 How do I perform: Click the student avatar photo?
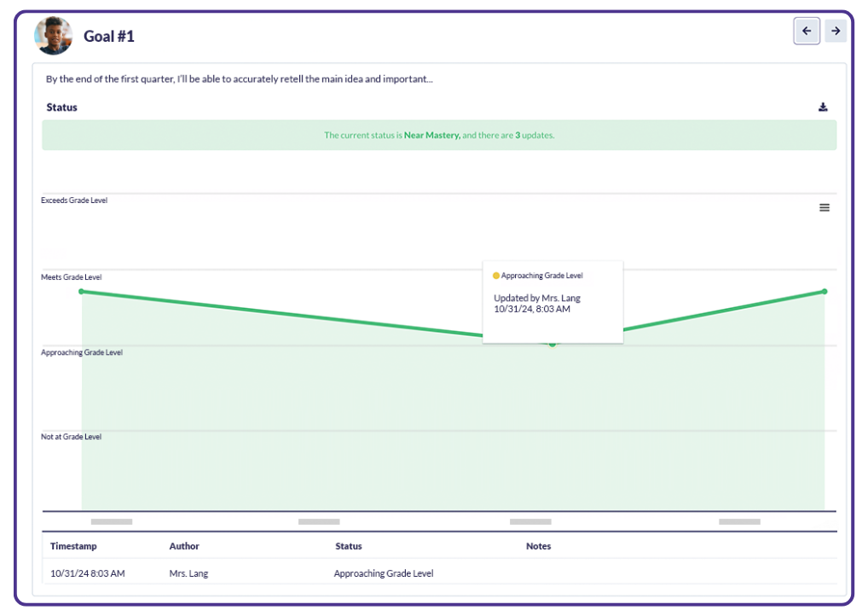[53, 36]
